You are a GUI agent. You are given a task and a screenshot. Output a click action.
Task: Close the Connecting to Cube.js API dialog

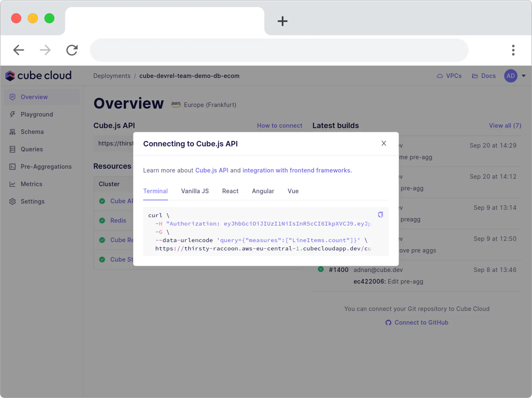tap(384, 143)
